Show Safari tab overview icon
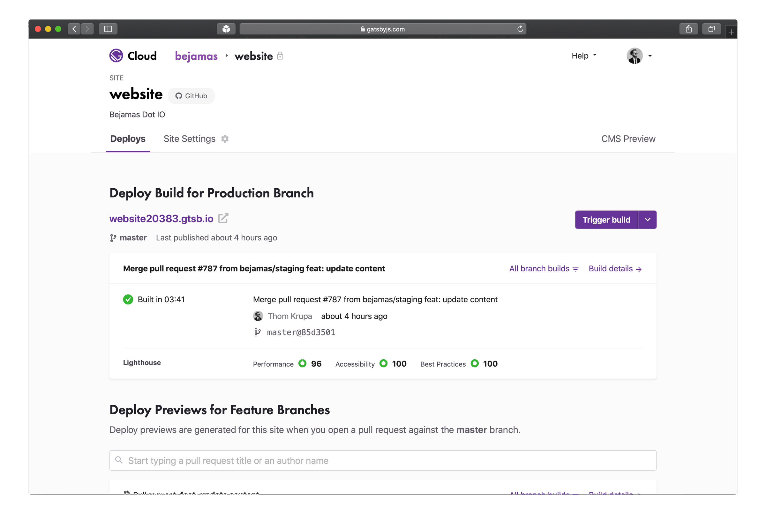 [x=711, y=29]
